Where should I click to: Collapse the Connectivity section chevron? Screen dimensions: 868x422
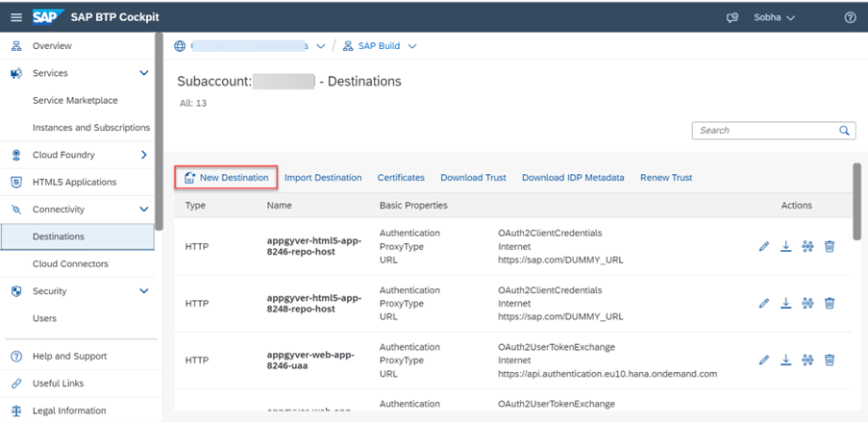click(x=144, y=210)
